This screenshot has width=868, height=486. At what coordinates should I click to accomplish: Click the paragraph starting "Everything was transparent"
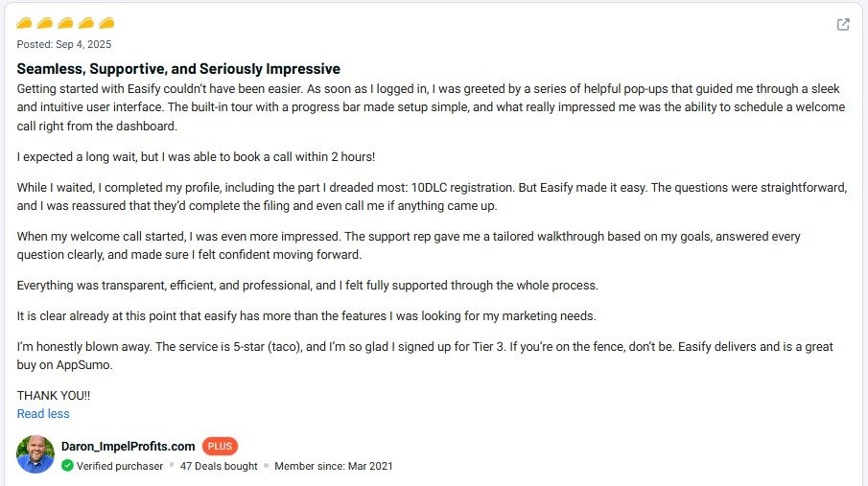(x=307, y=286)
